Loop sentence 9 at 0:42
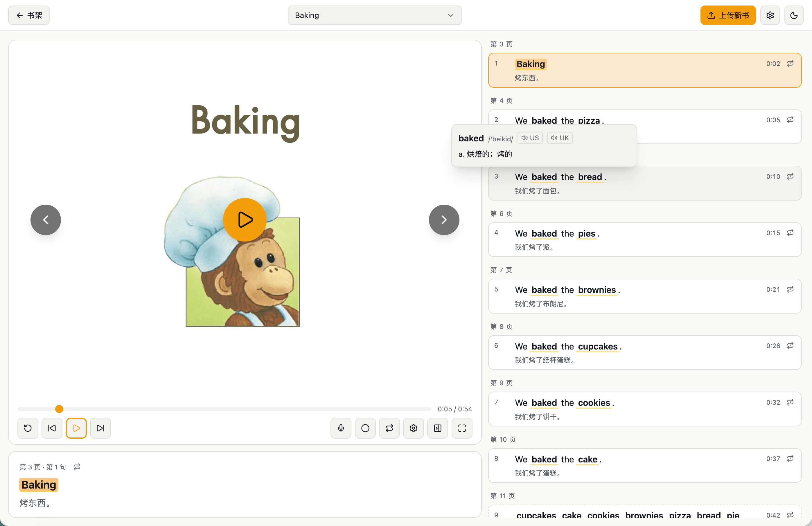This screenshot has width=812, height=526. (790, 515)
